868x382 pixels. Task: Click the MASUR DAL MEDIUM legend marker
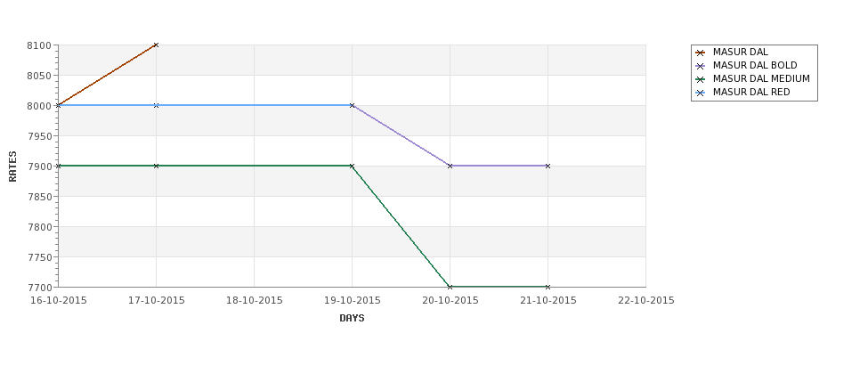(x=701, y=79)
